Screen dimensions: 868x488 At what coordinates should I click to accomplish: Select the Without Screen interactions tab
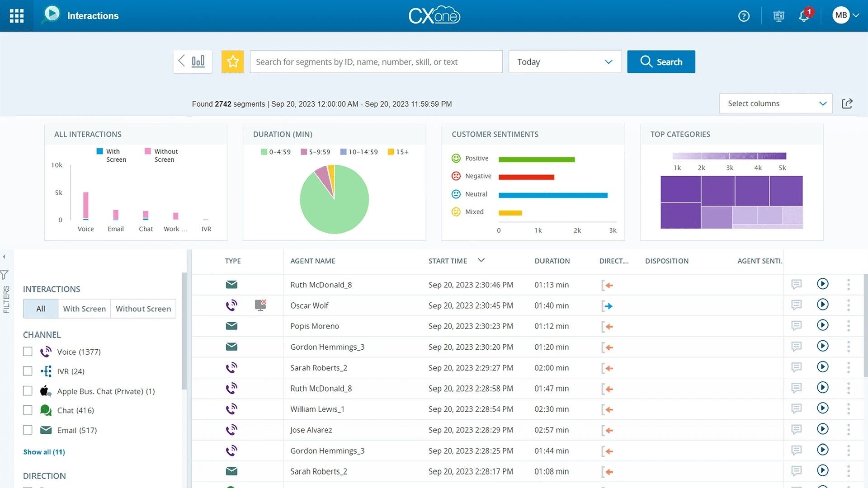[142, 309]
